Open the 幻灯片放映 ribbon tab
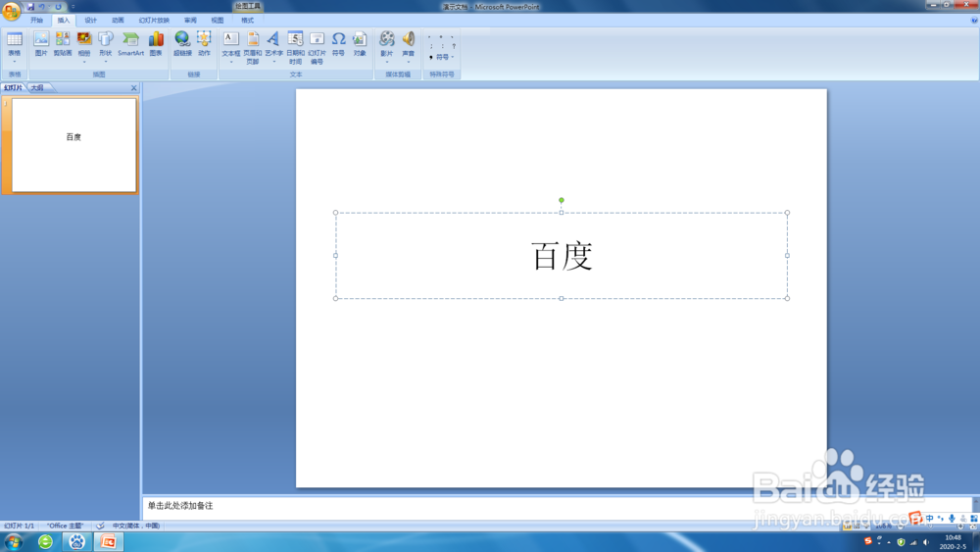The image size is (980, 552). click(154, 21)
